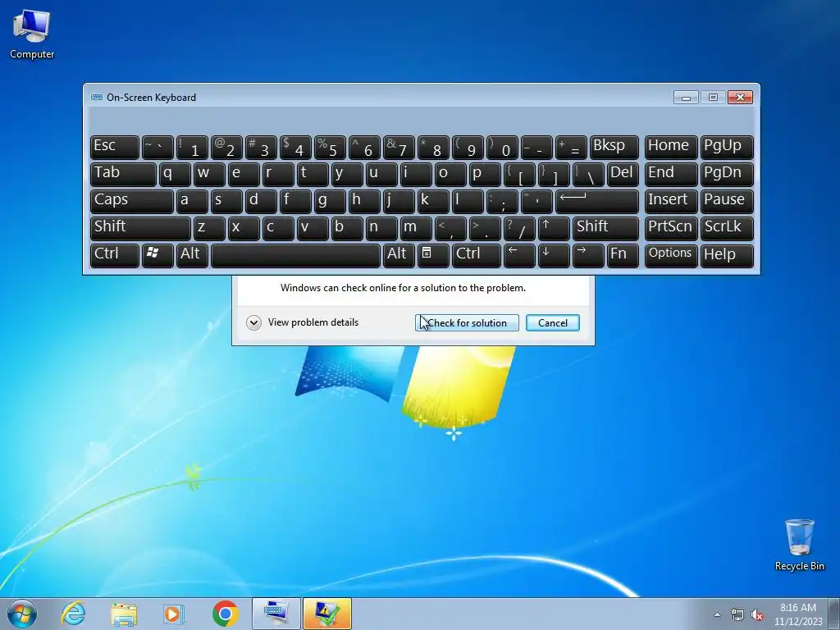Image resolution: width=840 pixels, height=630 pixels.
Task: Toggle the Fn key
Action: 623,255
